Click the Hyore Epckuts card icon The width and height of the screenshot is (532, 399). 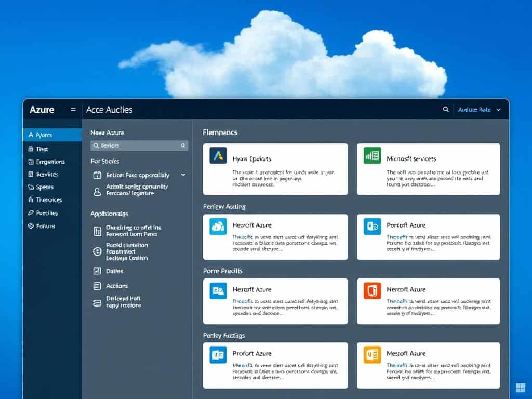tap(218, 156)
